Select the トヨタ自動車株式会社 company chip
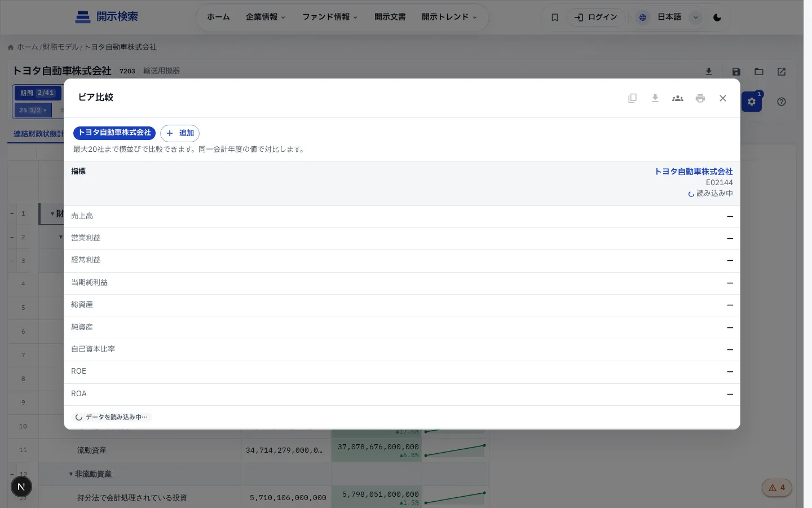 (114, 133)
